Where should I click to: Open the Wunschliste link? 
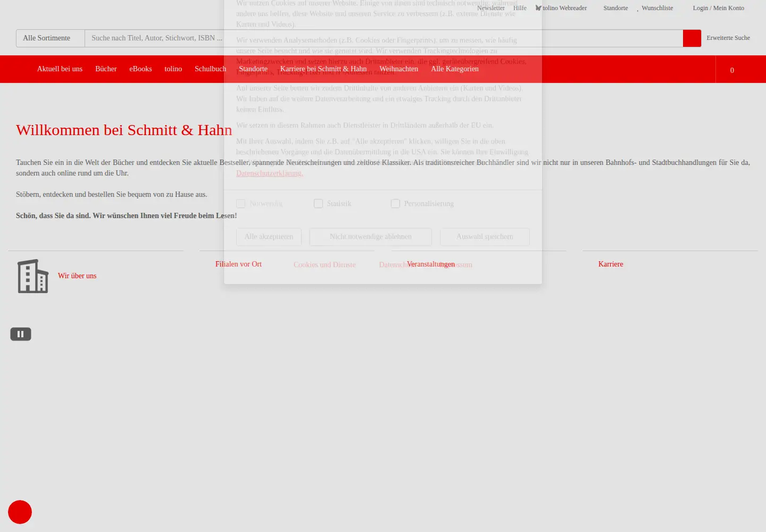click(657, 8)
